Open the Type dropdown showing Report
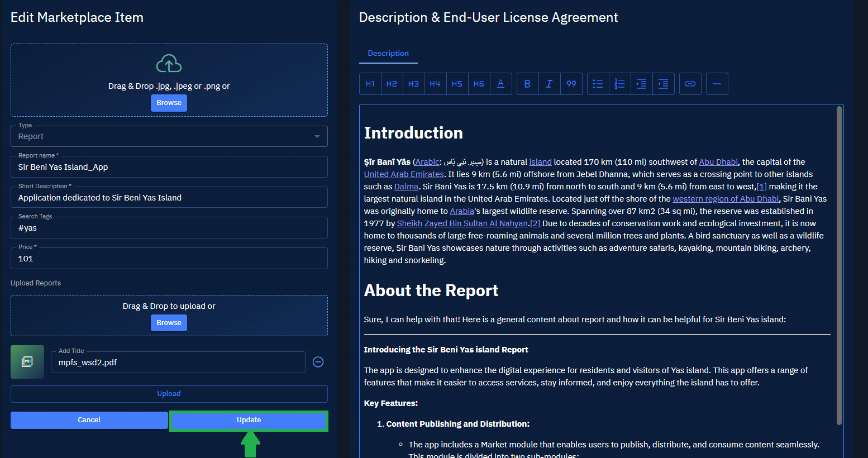Image resolution: width=868 pixels, height=458 pixels. 169,136
